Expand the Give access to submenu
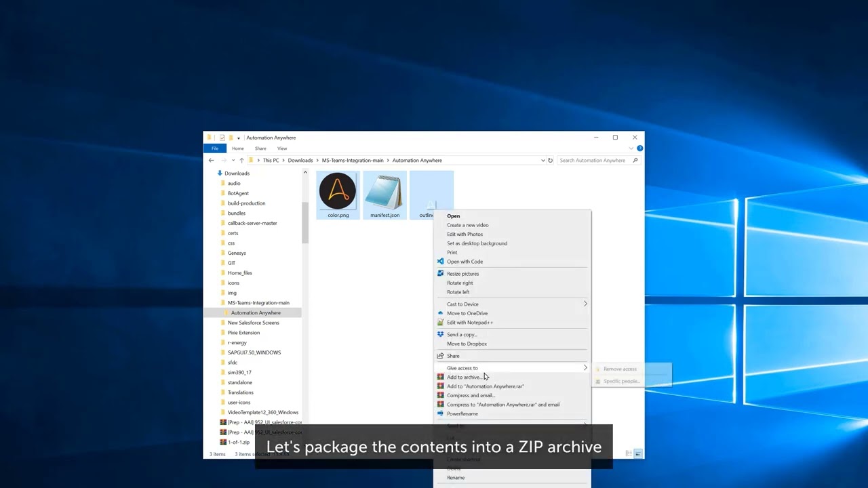The height and width of the screenshot is (488, 868). click(585, 368)
